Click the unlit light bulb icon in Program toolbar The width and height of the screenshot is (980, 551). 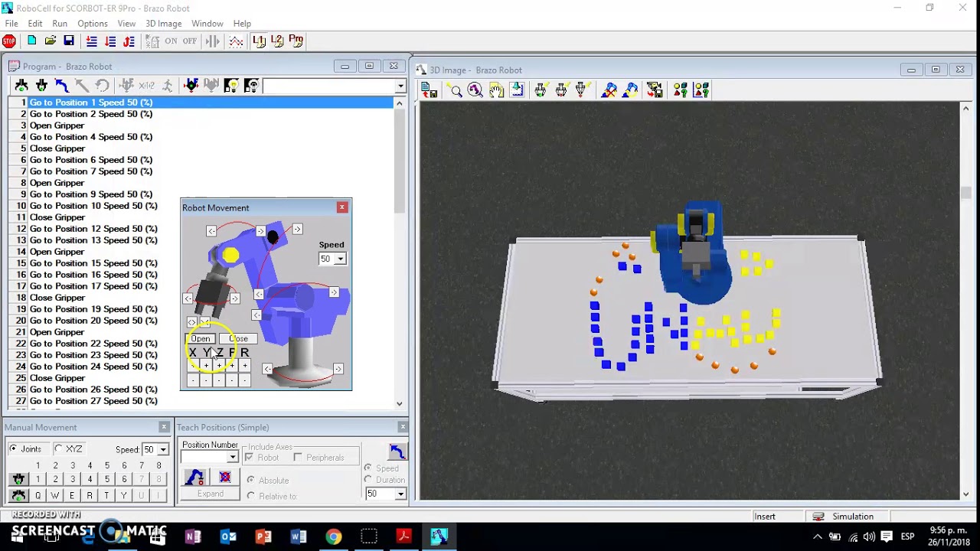(x=251, y=86)
